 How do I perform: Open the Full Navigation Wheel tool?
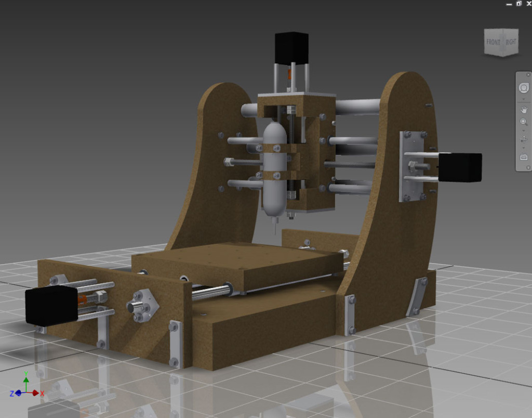point(524,88)
